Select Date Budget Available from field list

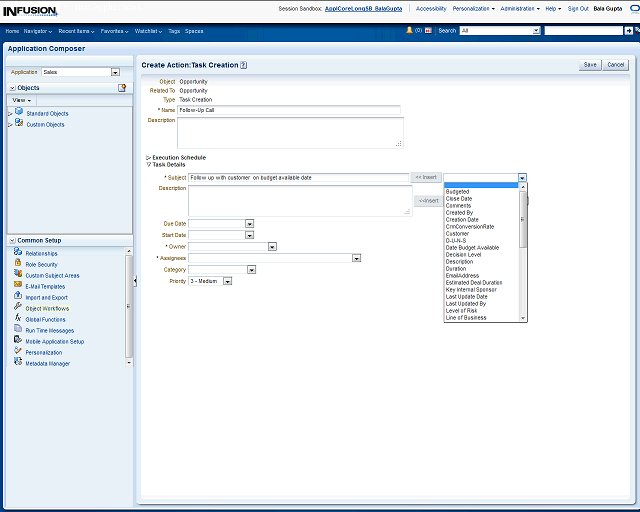tap(472, 247)
